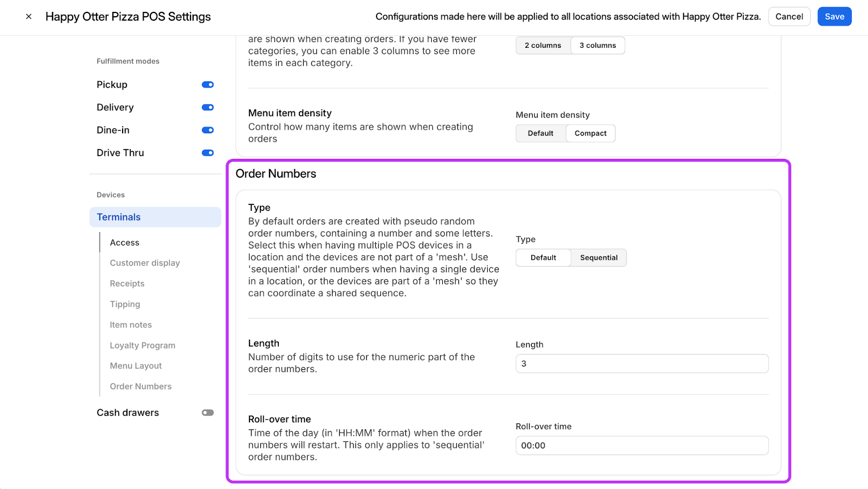Open Item notes settings
Viewport: 868px width, 489px height.
(131, 325)
